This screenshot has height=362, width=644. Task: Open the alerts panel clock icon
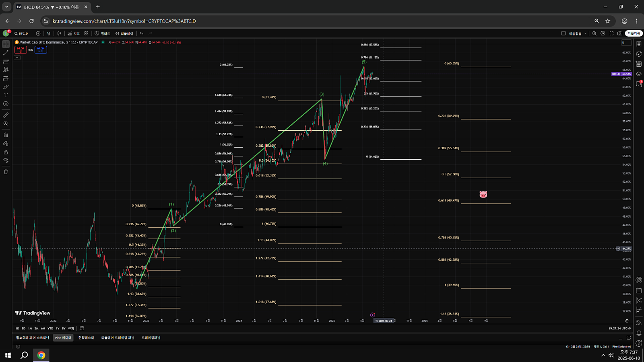(639, 54)
